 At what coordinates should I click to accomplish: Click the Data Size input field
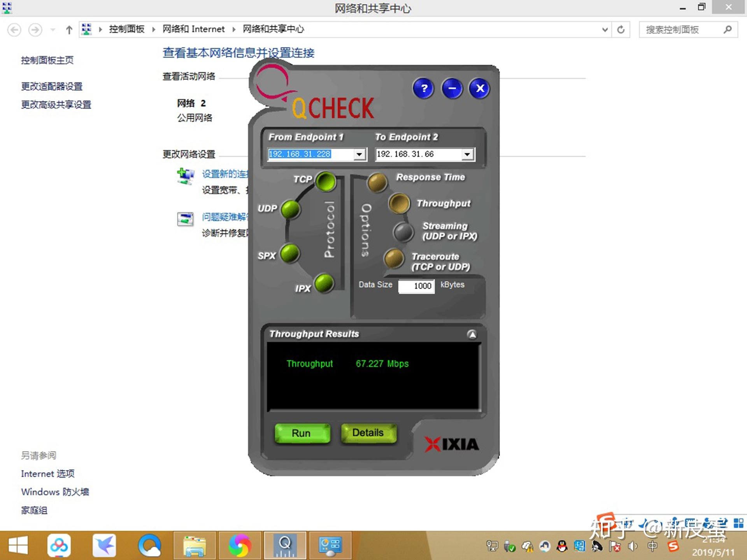(416, 286)
